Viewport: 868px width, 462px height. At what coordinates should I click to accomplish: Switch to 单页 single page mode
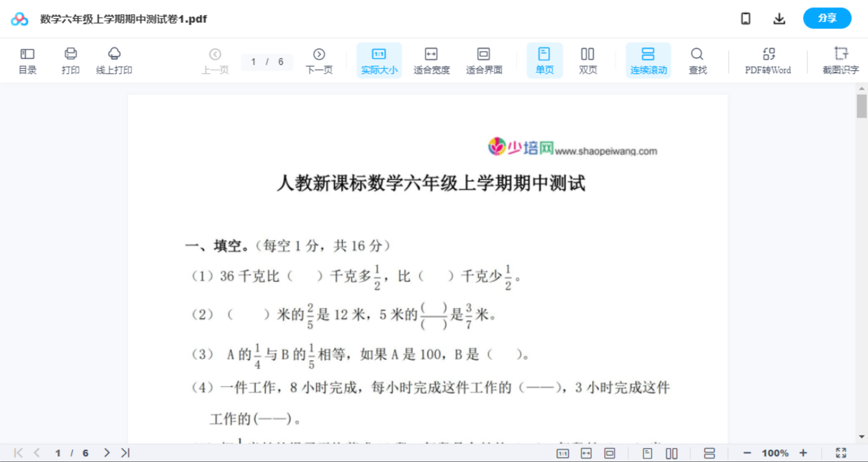(x=544, y=60)
